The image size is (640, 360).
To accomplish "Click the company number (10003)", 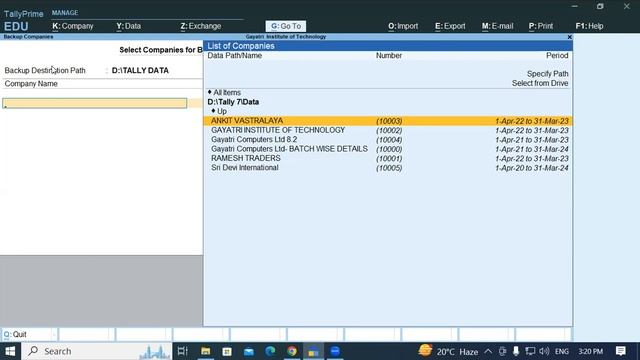I will point(389,121).
